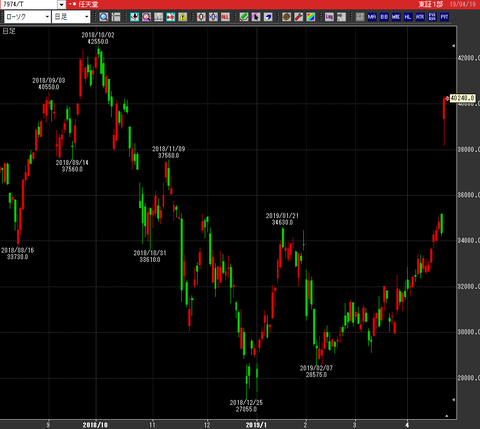The image size is (480, 429).
Task: Toggle the PVT indicator button
Action: pyautogui.click(x=444, y=17)
